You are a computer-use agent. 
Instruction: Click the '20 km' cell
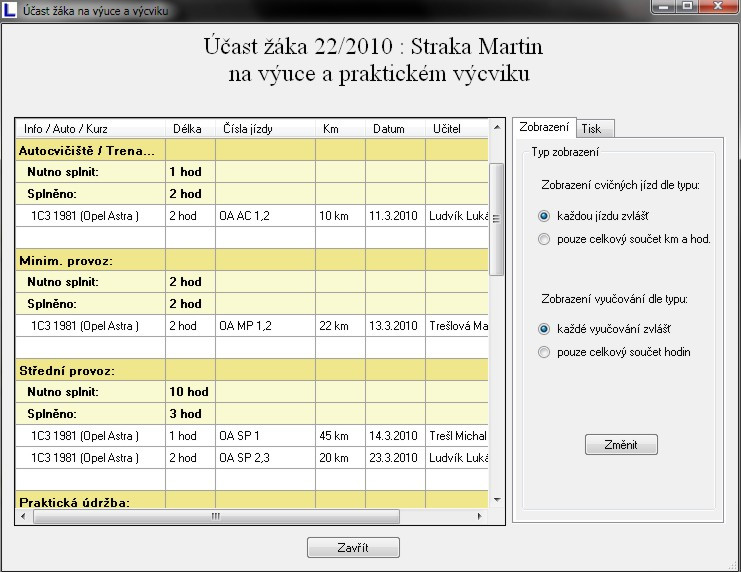pyautogui.click(x=340, y=458)
